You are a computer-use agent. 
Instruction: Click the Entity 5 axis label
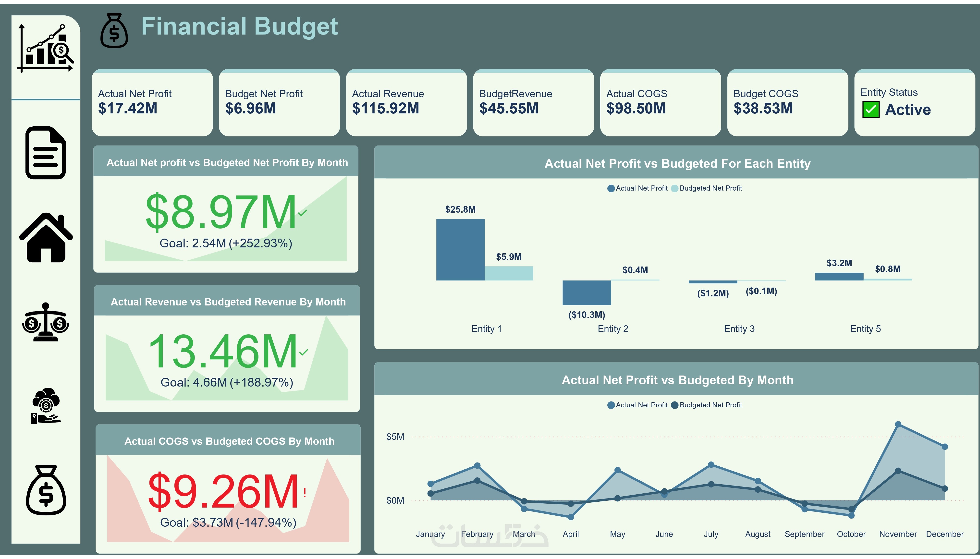[x=865, y=329]
